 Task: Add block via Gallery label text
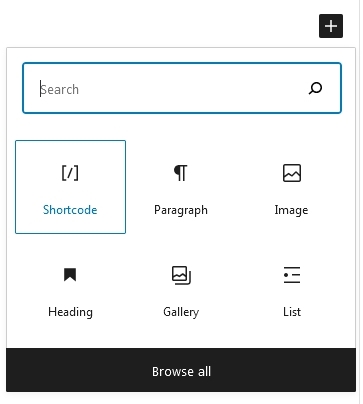coord(181,312)
